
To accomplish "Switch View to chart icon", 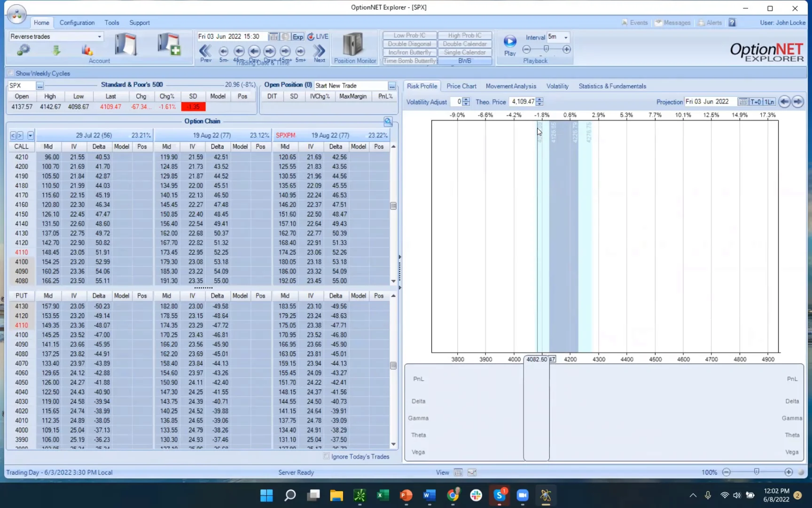I will click(x=472, y=472).
